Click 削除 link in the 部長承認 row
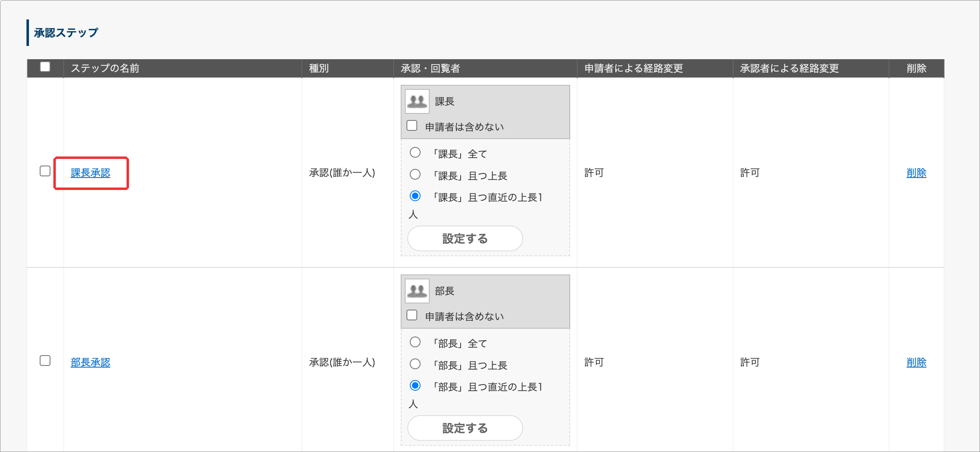 click(x=916, y=363)
